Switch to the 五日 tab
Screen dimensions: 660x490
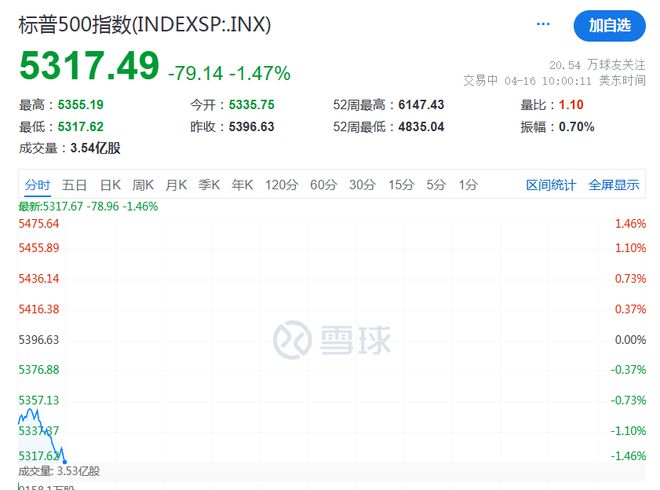tap(74, 185)
